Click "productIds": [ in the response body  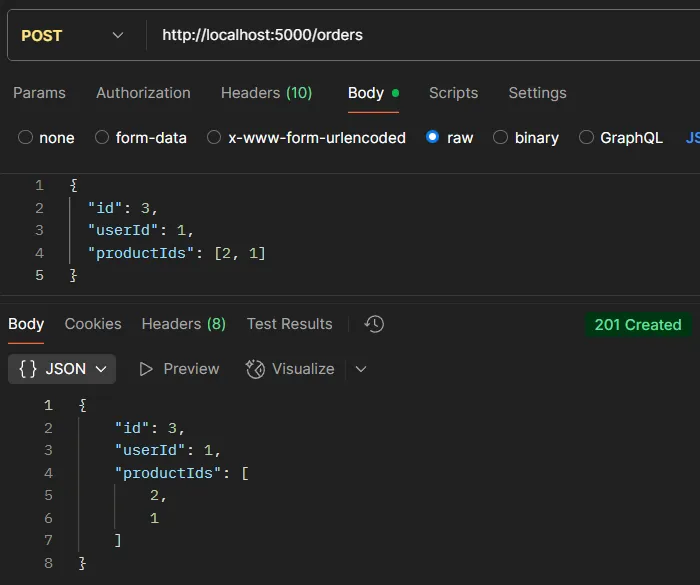(182, 473)
